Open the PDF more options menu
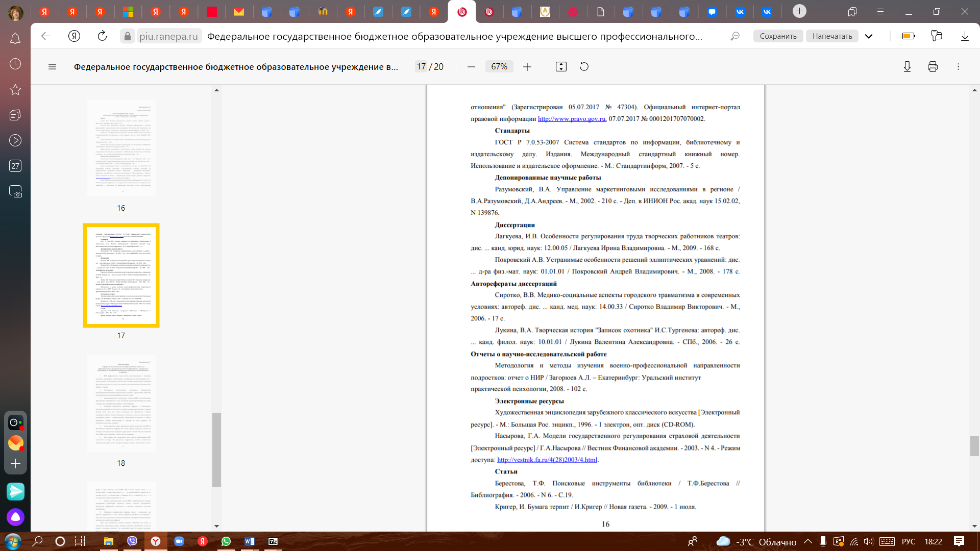This screenshot has width=980, height=551. [958, 67]
